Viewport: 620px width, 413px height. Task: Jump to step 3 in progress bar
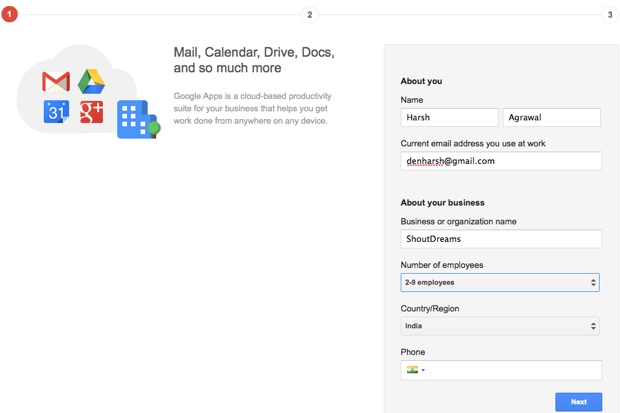coord(610,15)
